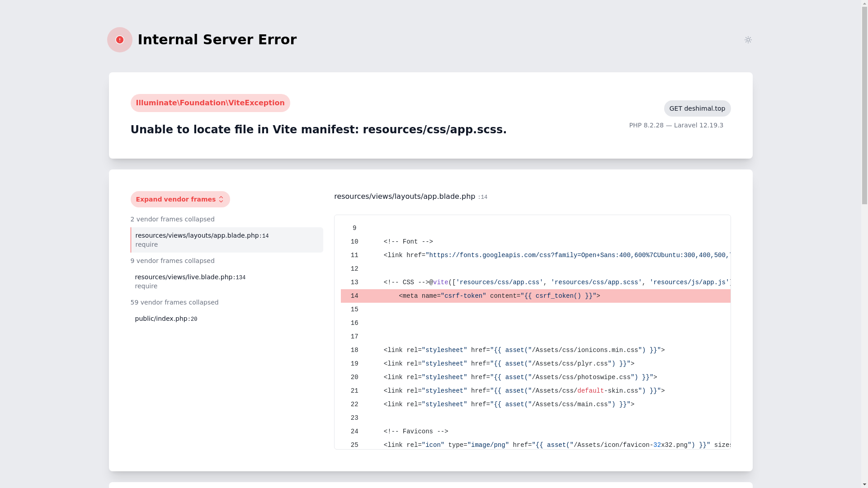The width and height of the screenshot is (868, 488).
Task: Click code line 19 plyr.css stylesheet
Action: pyautogui.click(x=535, y=364)
